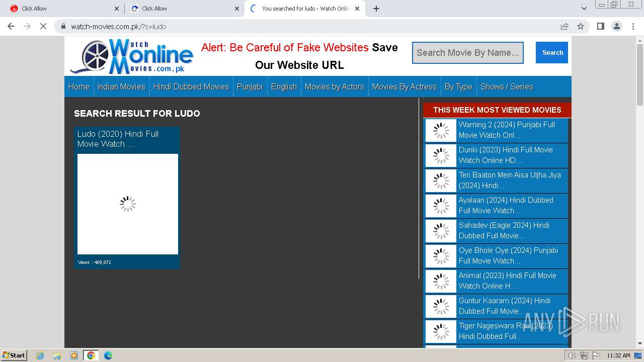This screenshot has width=644, height=362.
Task: Open the Chrome profile avatar icon
Action: tap(616, 26)
